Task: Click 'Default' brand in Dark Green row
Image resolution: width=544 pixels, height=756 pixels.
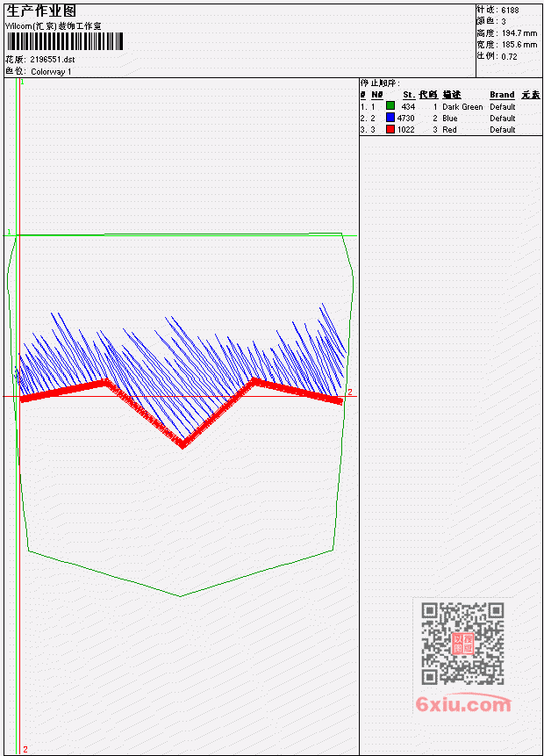Action: coord(503,107)
